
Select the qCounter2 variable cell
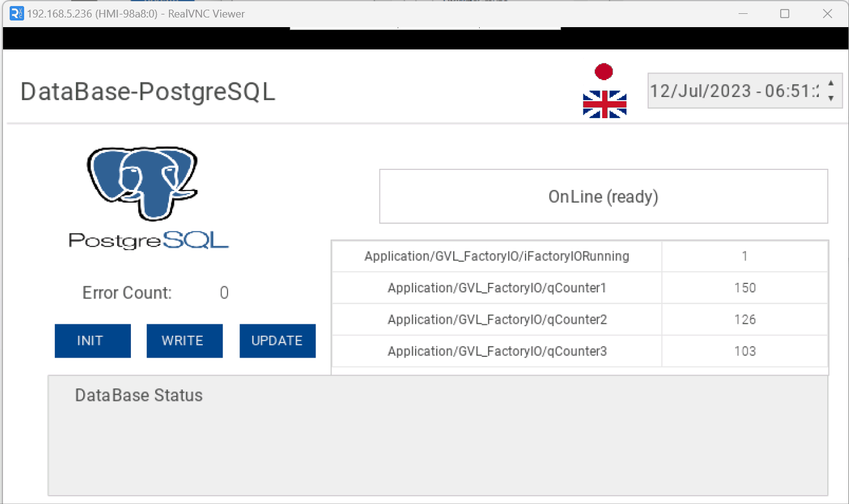[x=497, y=320]
